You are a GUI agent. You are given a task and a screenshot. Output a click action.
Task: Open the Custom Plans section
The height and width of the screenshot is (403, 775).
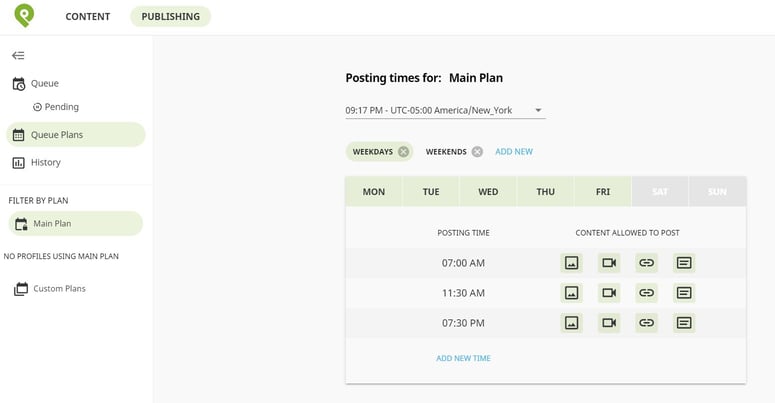point(59,289)
